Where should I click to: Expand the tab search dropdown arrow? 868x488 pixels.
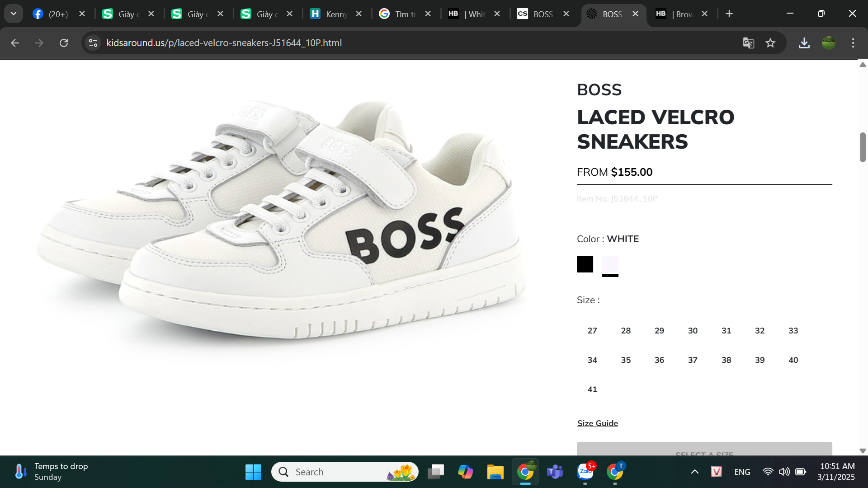[x=14, y=14]
